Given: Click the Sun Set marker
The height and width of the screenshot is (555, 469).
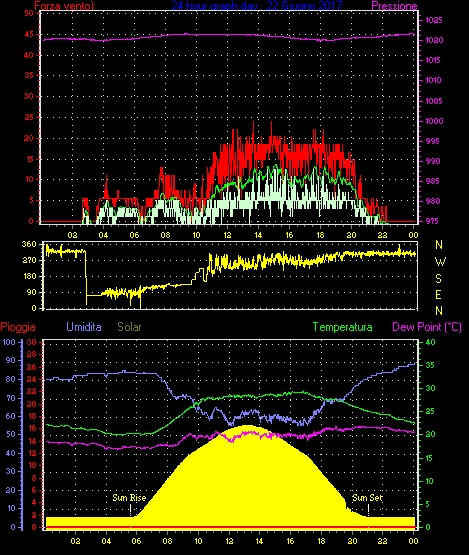Looking at the screenshot, I should click(367, 498).
